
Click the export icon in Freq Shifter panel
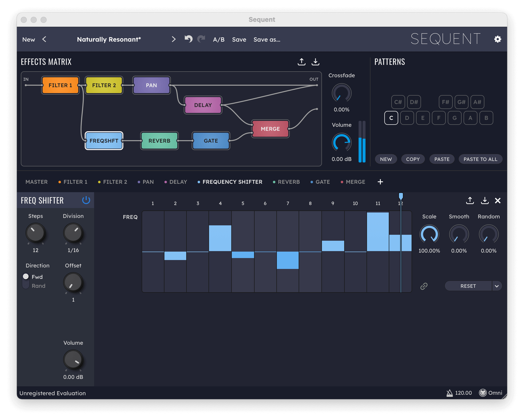click(x=470, y=200)
